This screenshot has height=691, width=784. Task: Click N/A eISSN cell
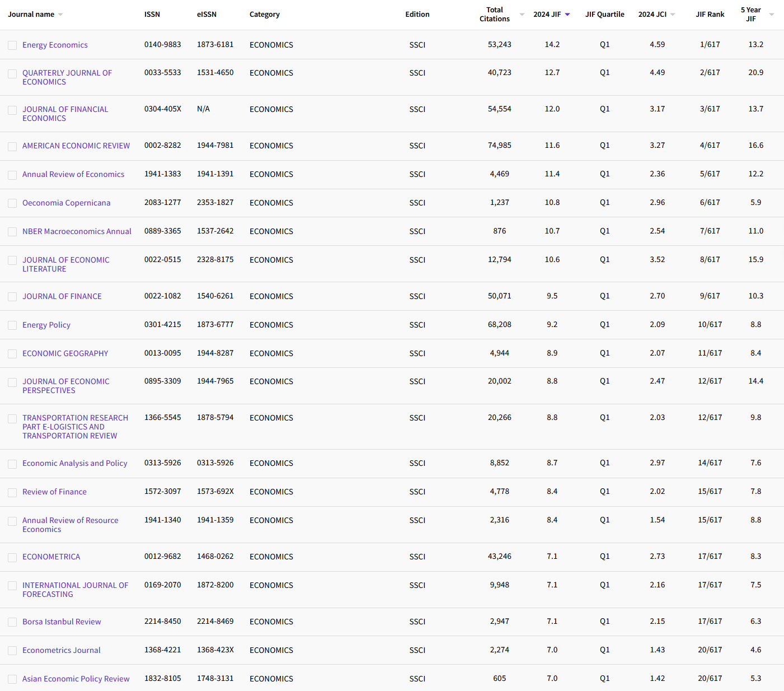(x=204, y=109)
